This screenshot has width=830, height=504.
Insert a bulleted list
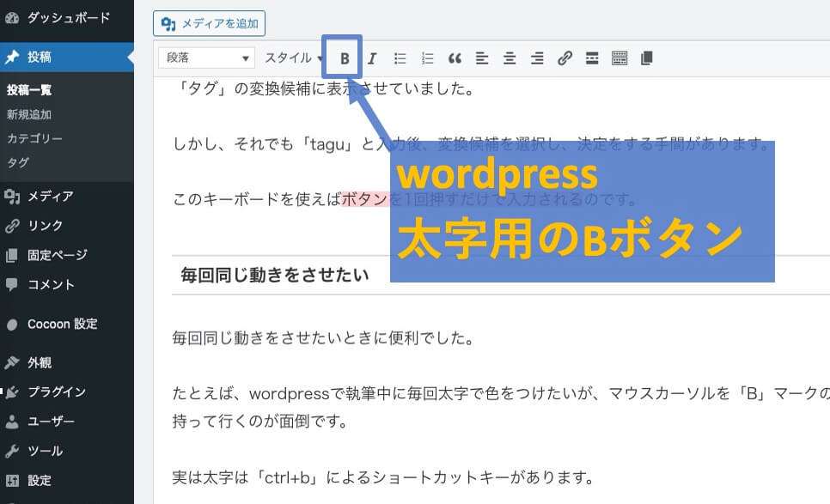click(x=400, y=58)
